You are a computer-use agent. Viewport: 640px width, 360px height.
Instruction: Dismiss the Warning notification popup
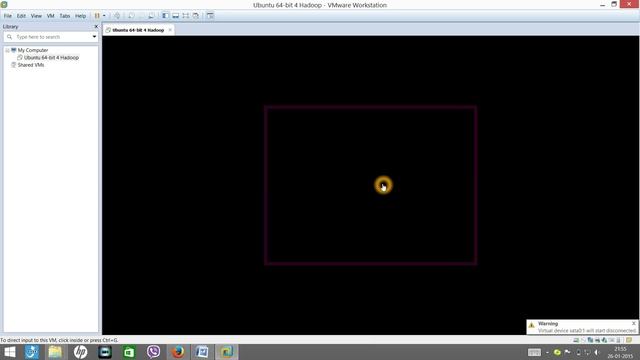(634, 323)
